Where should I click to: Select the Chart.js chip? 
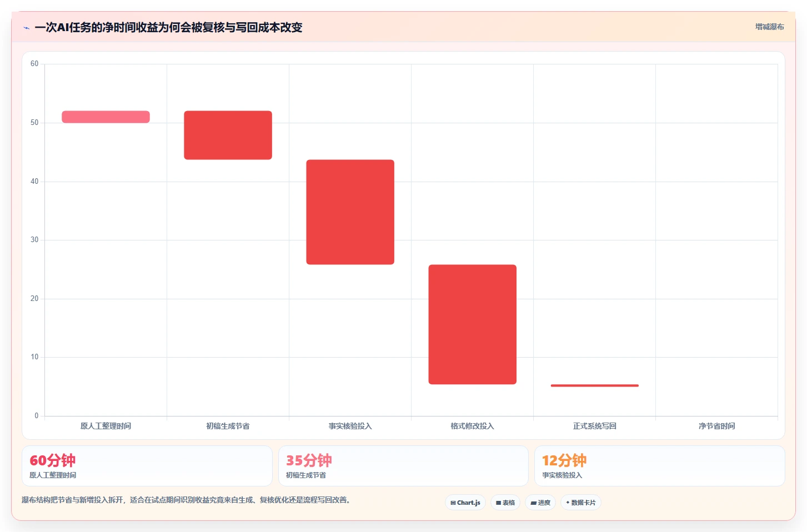click(465, 503)
